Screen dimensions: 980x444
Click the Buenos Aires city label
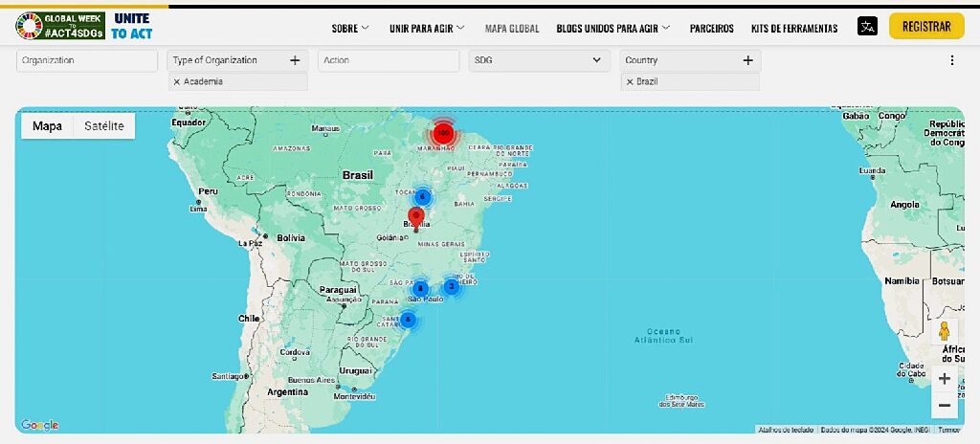click(x=312, y=380)
